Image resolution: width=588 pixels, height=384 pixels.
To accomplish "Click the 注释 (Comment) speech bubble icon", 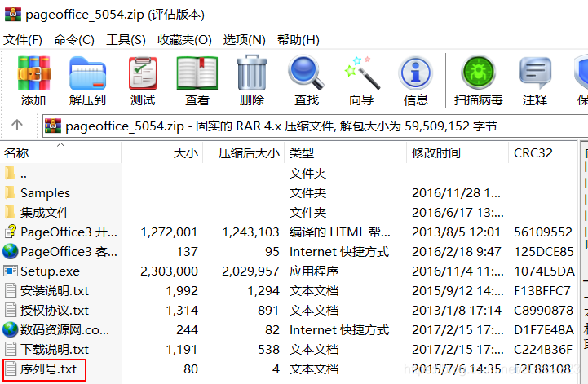I will click(x=535, y=73).
